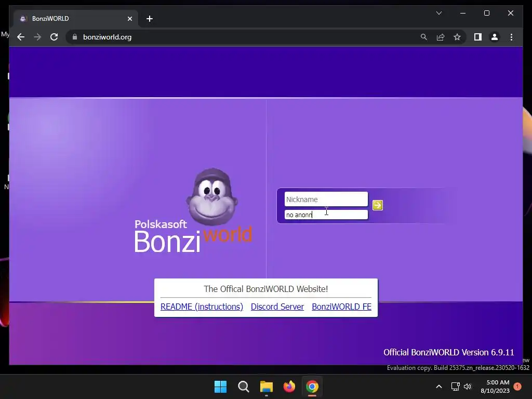Open the Windows Start menu
This screenshot has width=532, height=399.
click(x=220, y=387)
